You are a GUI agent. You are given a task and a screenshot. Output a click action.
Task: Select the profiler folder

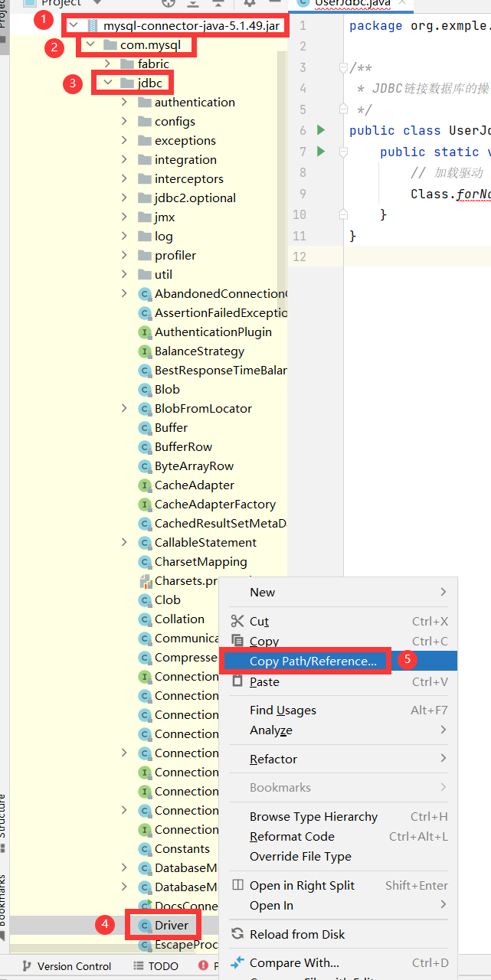tap(175, 255)
